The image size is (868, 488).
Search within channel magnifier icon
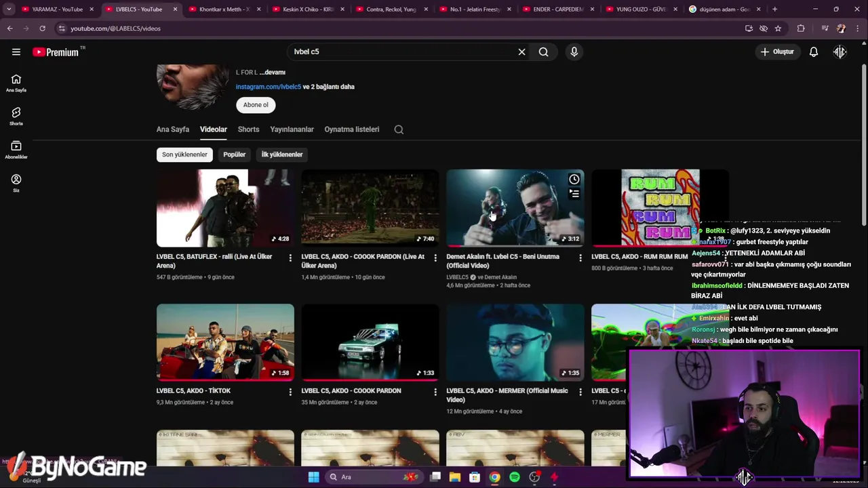[399, 129]
